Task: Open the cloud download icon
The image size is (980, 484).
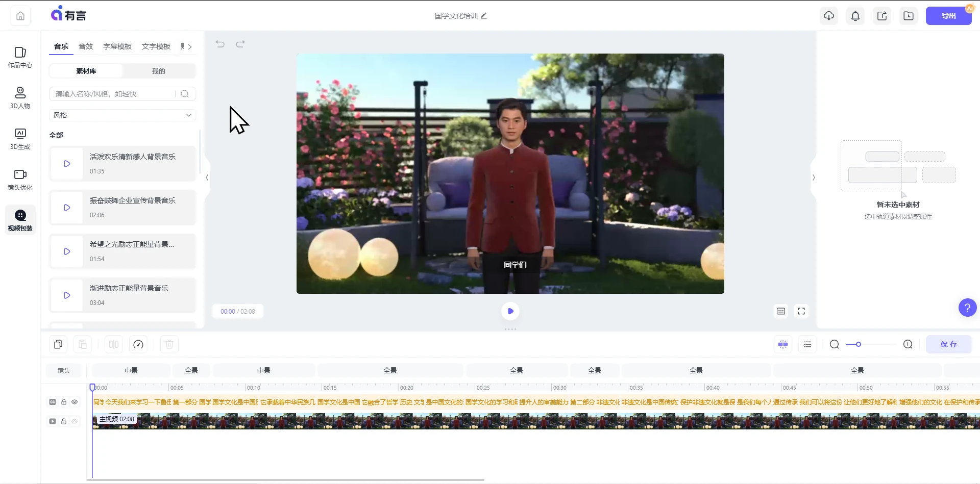Action: pyautogui.click(x=829, y=16)
